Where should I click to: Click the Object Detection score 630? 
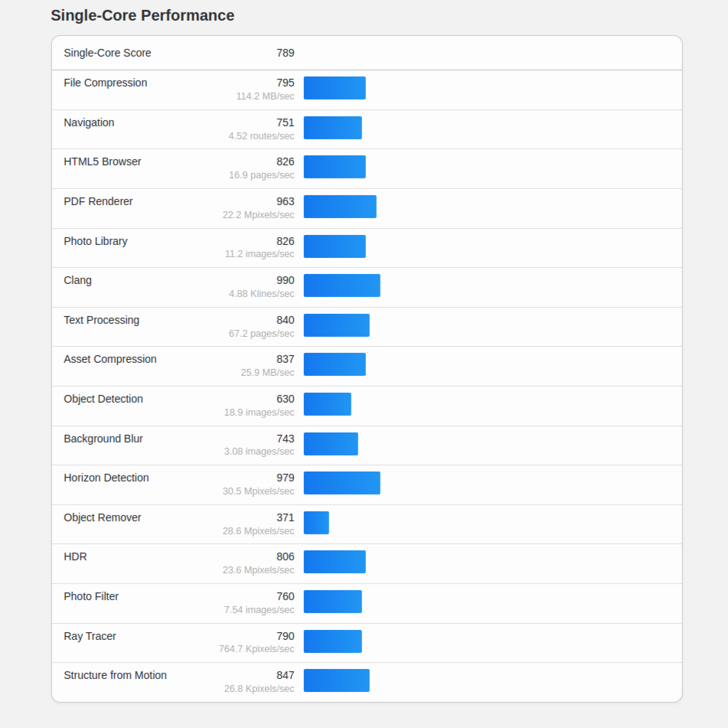pyautogui.click(x=285, y=399)
